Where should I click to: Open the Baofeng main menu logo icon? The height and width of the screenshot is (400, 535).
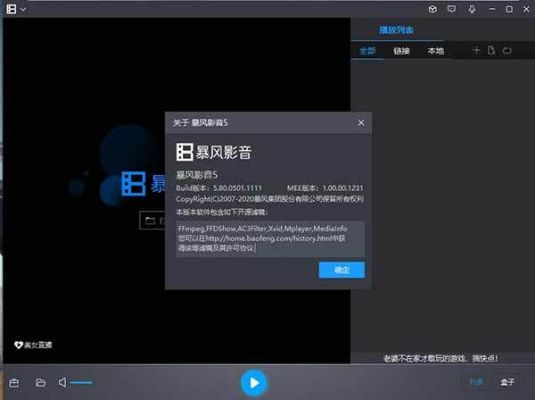(x=11, y=9)
